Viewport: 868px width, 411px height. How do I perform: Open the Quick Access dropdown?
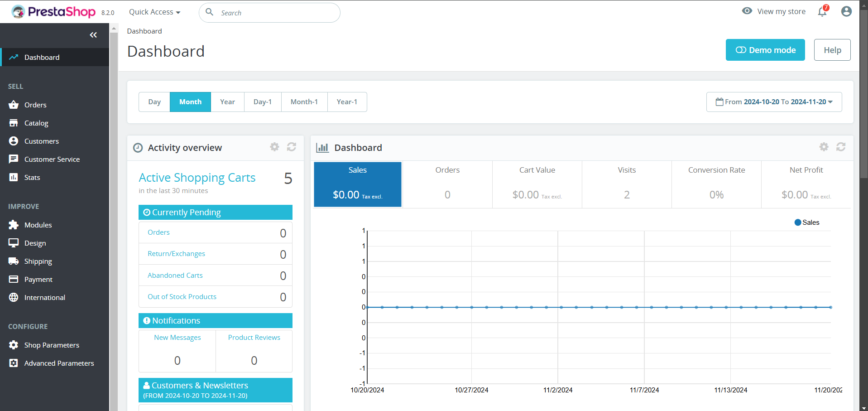pyautogui.click(x=154, y=12)
